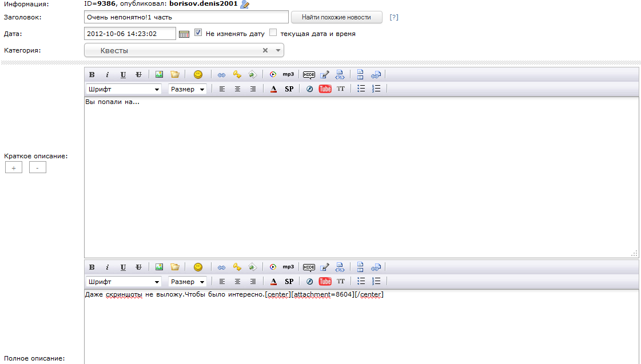Viewport: 641px width, 364px height.
Task: Insert smiley in short description editor
Action: (198, 74)
